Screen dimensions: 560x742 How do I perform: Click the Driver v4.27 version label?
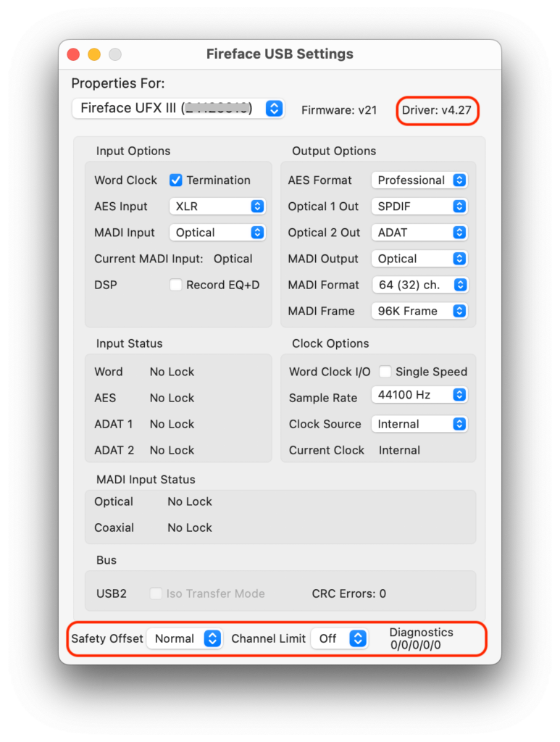point(438,111)
